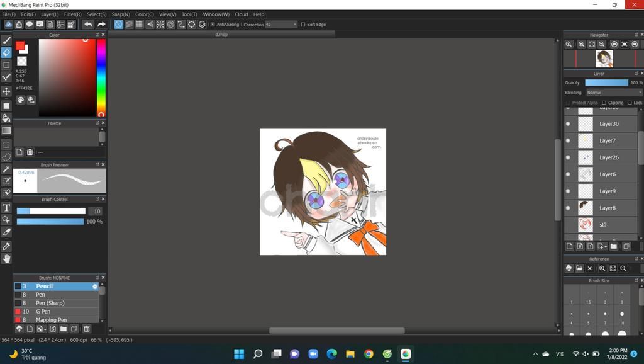Open snap settings gear in toolbar
Image resolution: width=644 pixels, height=364 pixels.
pos(202,25)
